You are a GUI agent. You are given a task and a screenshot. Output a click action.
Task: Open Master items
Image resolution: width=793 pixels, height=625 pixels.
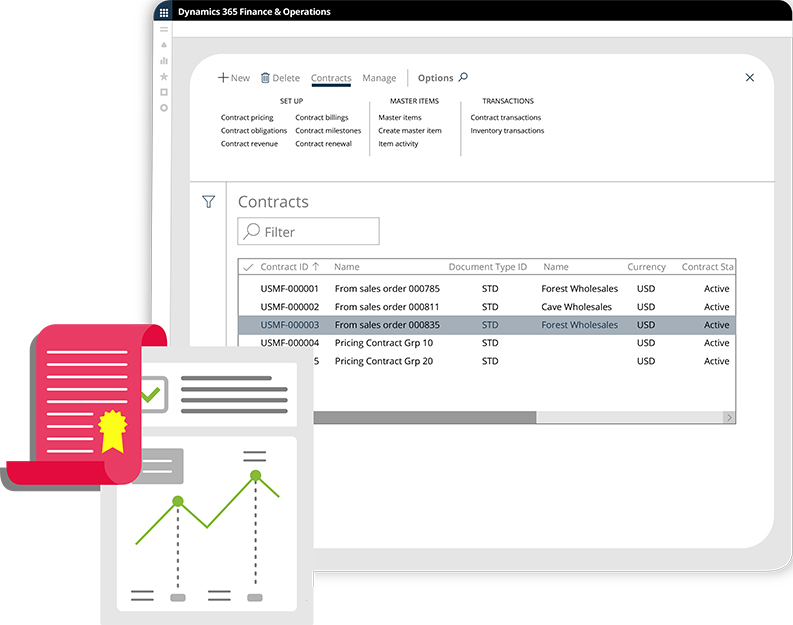400,117
